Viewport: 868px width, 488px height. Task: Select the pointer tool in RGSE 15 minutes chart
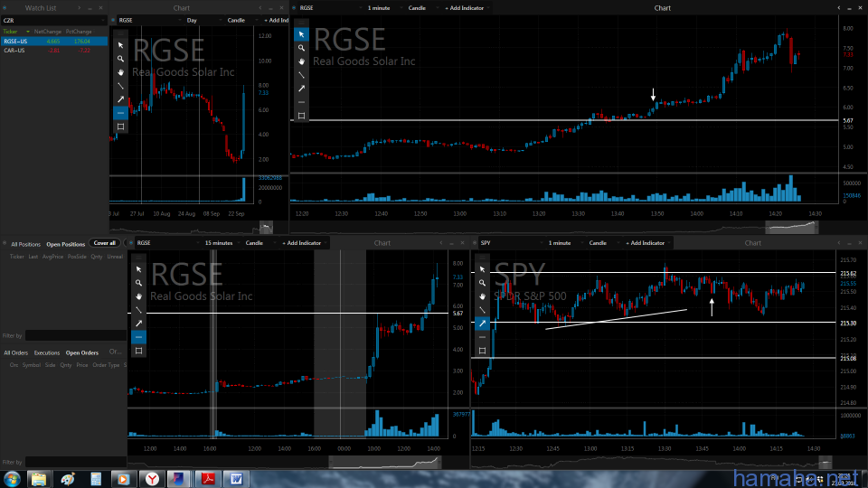(x=138, y=269)
